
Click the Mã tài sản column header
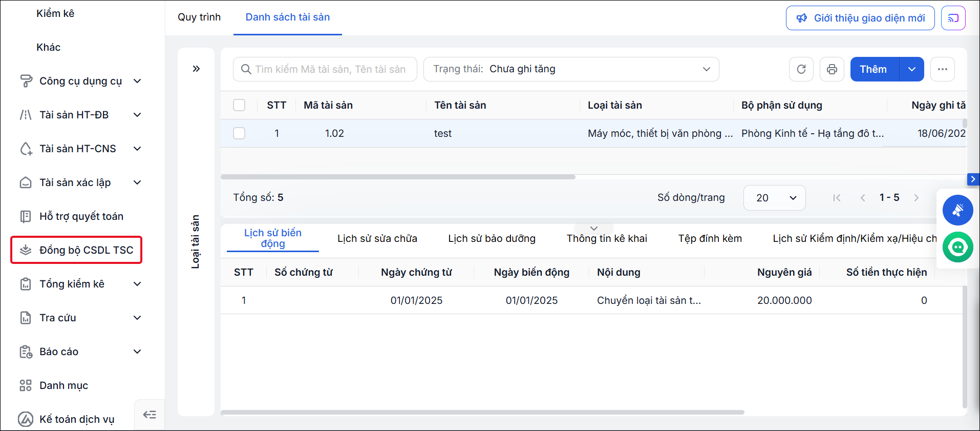tap(328, 105)
